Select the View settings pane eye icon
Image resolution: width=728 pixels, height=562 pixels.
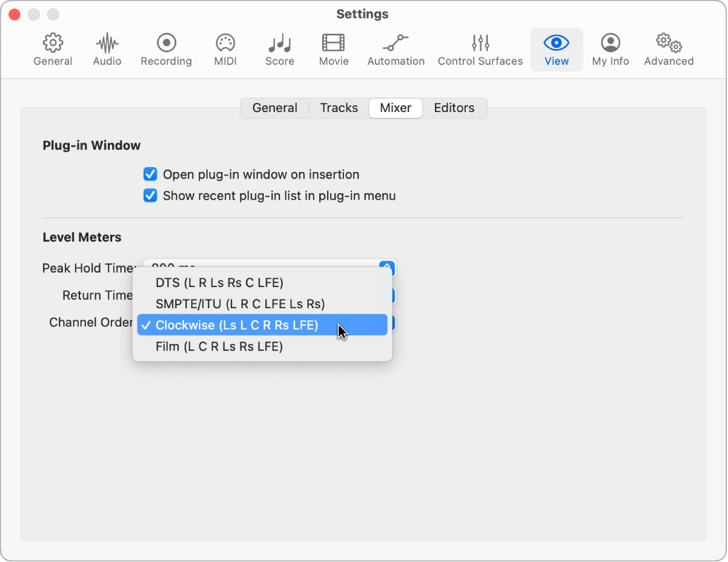[557, 50]
